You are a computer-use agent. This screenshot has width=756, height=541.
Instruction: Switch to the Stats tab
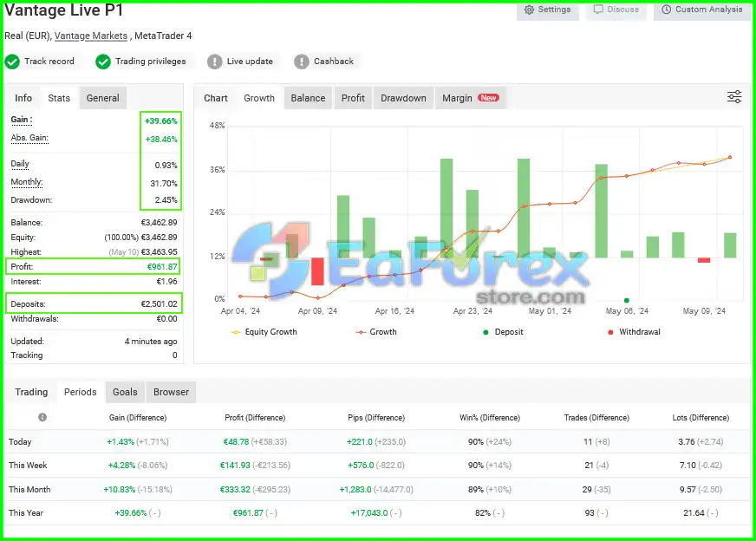click(59, 98)
